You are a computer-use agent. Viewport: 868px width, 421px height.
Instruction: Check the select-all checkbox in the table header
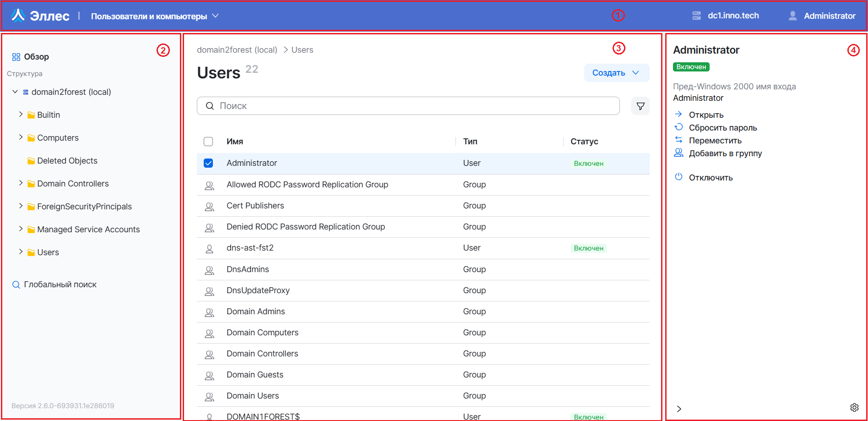(208, 142)
